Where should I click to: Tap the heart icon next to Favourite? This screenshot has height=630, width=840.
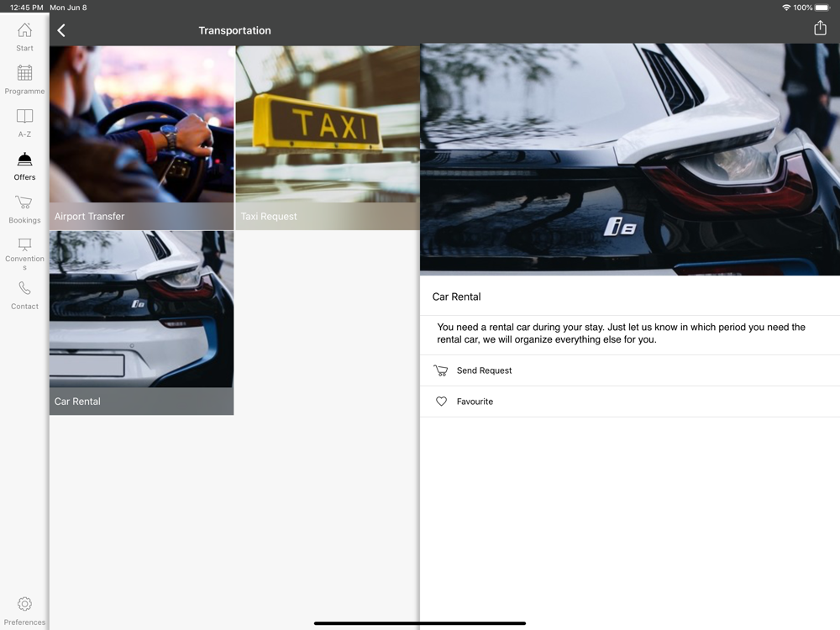pyautogui.click(x=441, y=402)
